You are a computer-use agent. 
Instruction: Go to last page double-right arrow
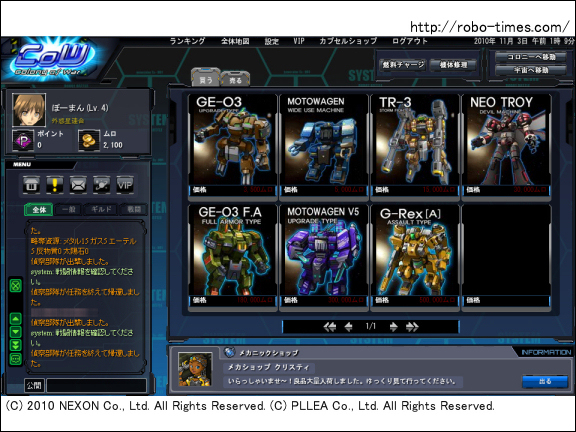pos(412,327)
